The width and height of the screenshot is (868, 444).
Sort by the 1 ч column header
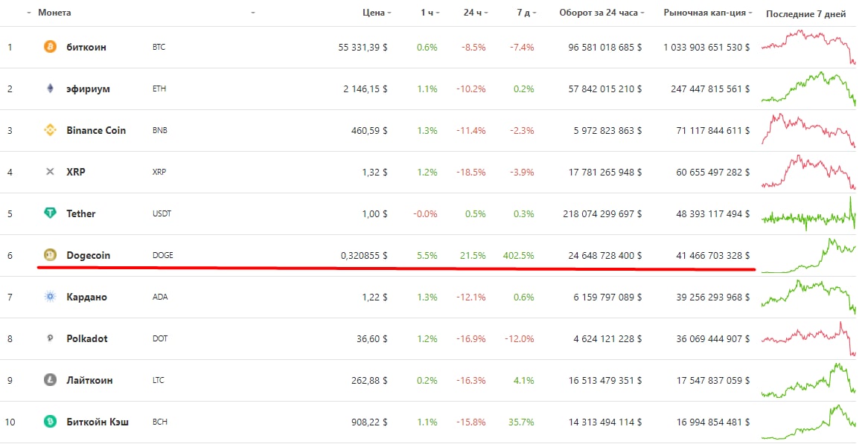coord(430,13)
